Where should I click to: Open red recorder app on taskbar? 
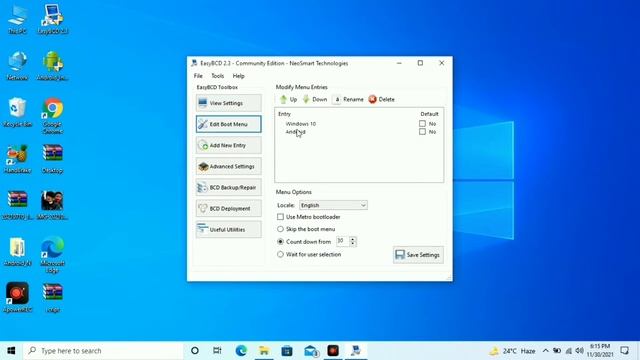pos(333,351)
